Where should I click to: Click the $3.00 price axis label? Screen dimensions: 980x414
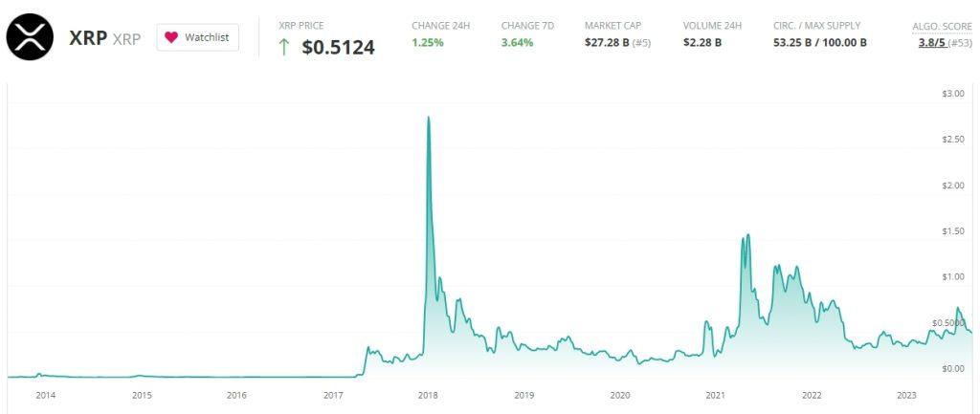(x=952, y=93)
